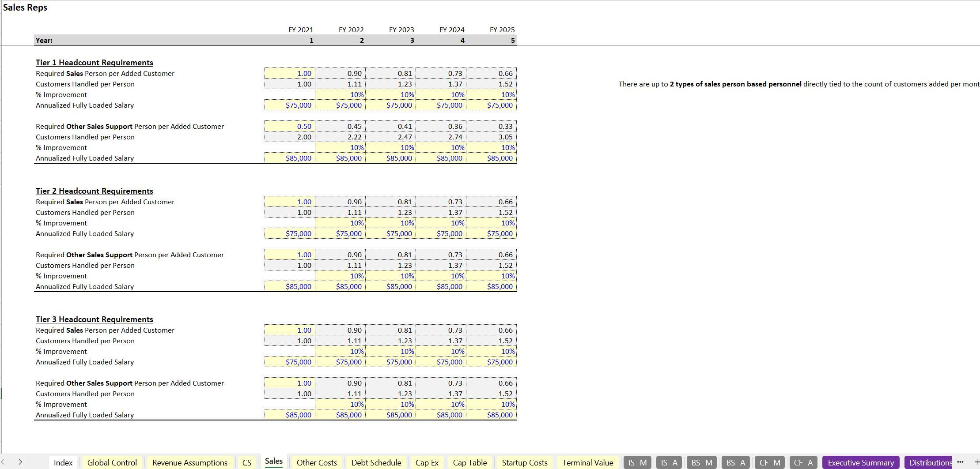Open the Startup Costs sheet tab

coord(525,462)
